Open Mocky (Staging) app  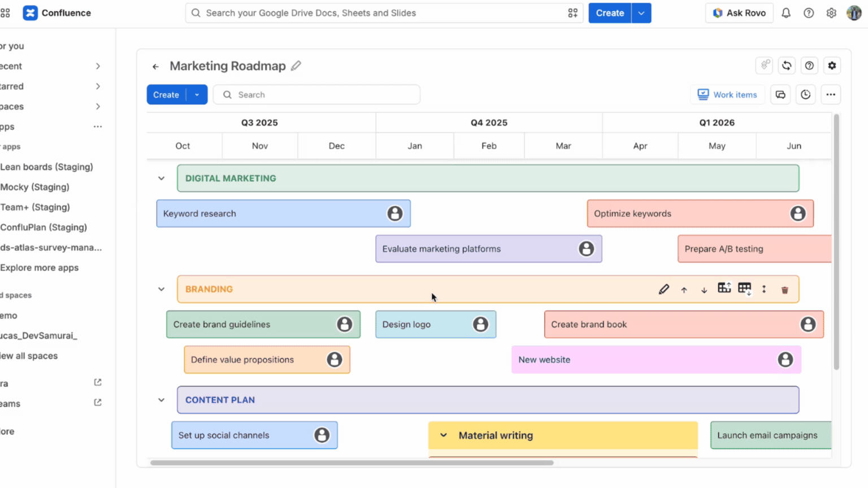(34, 187)
